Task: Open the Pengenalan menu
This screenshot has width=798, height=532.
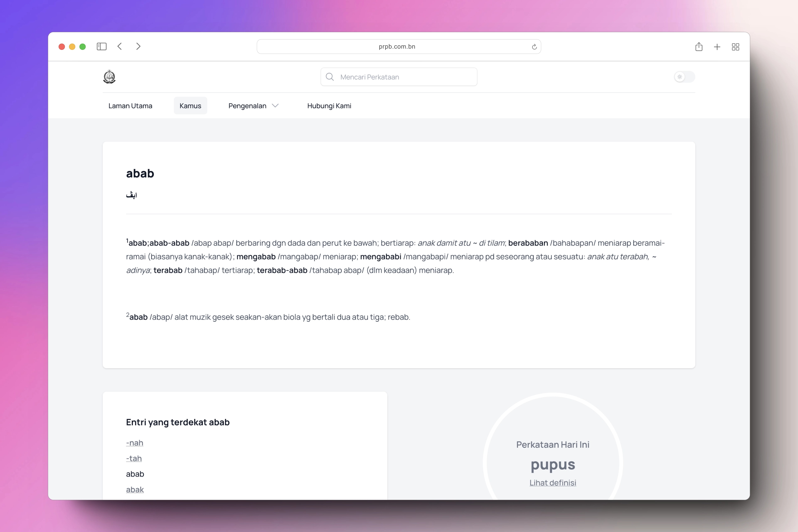Action: click(x=247, y=106)
